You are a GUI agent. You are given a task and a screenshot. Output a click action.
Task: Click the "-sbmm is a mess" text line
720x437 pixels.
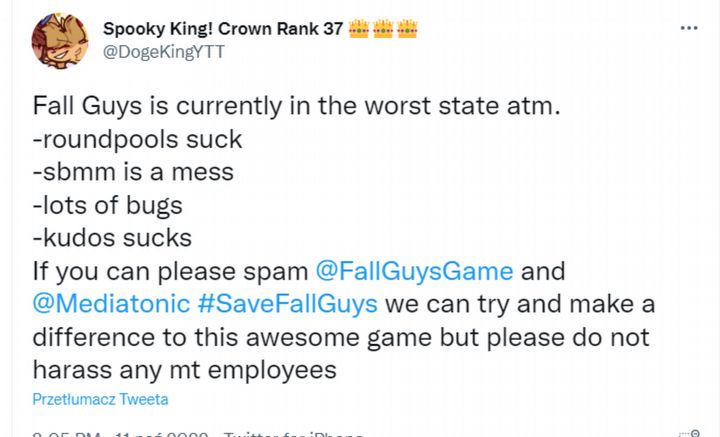133,171
